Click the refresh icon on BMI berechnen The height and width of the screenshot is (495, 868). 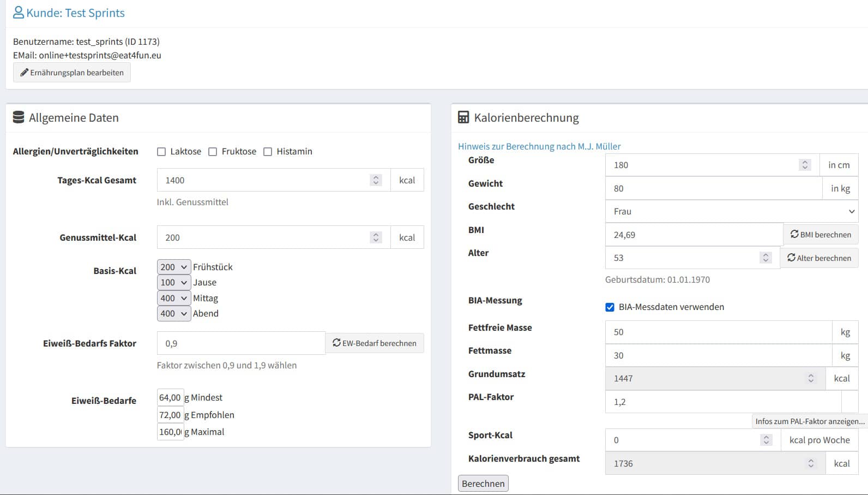point(794,234)
